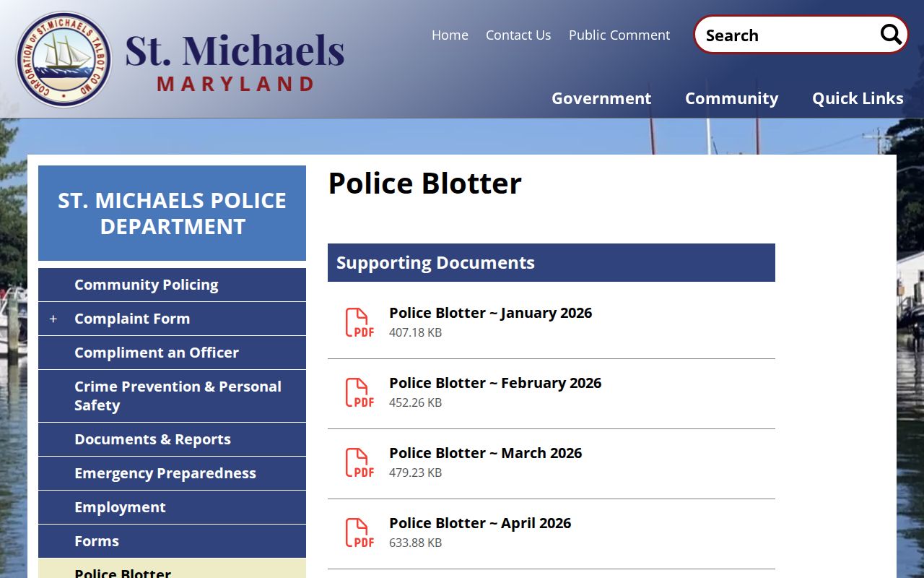Open Community Policing in the sidebar
Image resolution: width=924 pixels, height=578 pixels.
tap(172, 285)
